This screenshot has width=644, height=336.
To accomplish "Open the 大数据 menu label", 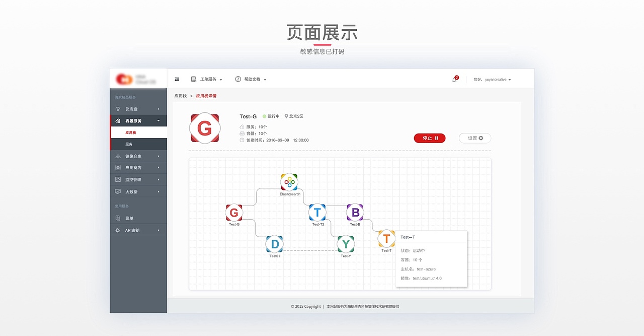I will point(131,191).
